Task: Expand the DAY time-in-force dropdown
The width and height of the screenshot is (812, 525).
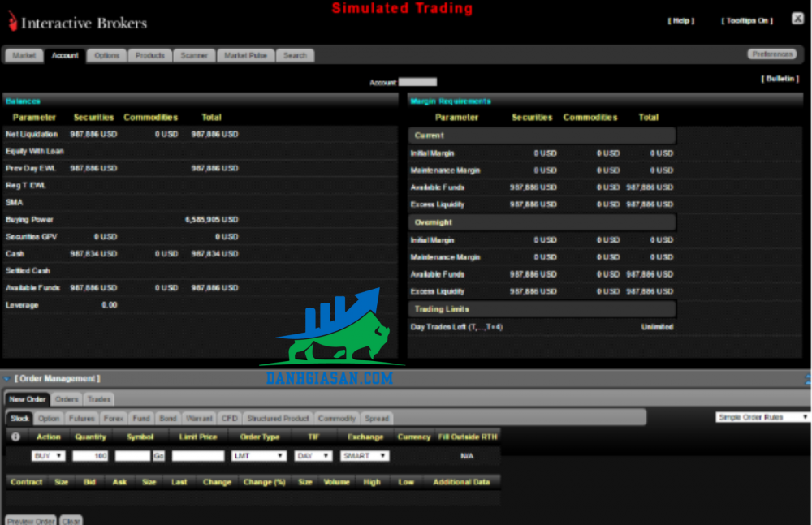Action: (313, 456)
